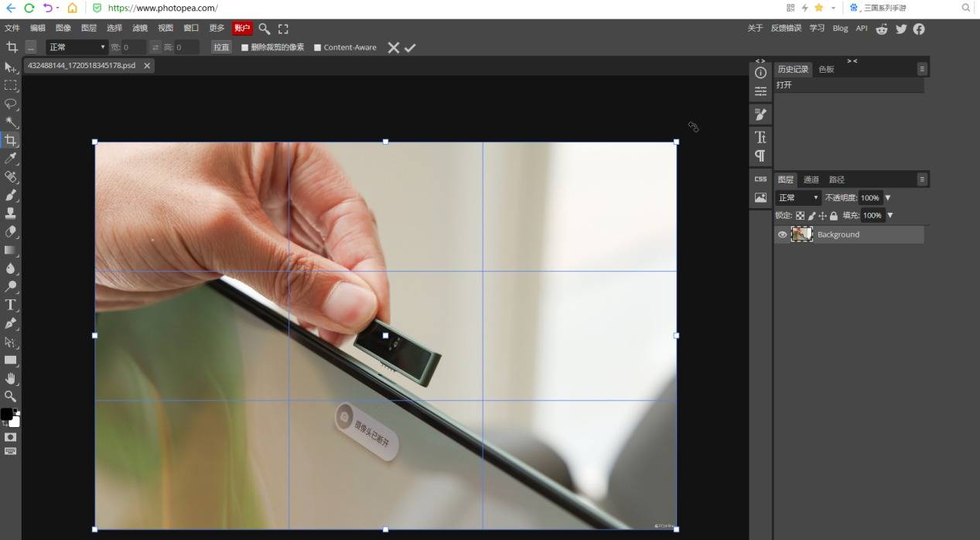Screen dimensions: 980x540
Task: Click the 拉直 straighten button
Action: coord(222,48)
